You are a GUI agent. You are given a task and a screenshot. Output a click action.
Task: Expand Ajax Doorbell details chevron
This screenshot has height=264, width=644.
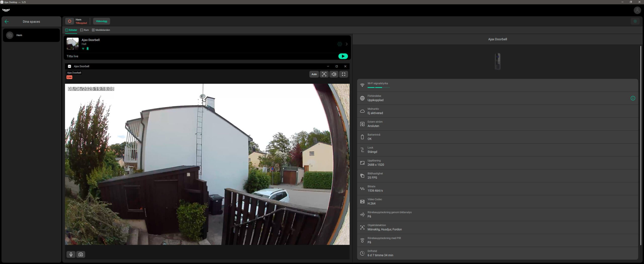[347, 44]
